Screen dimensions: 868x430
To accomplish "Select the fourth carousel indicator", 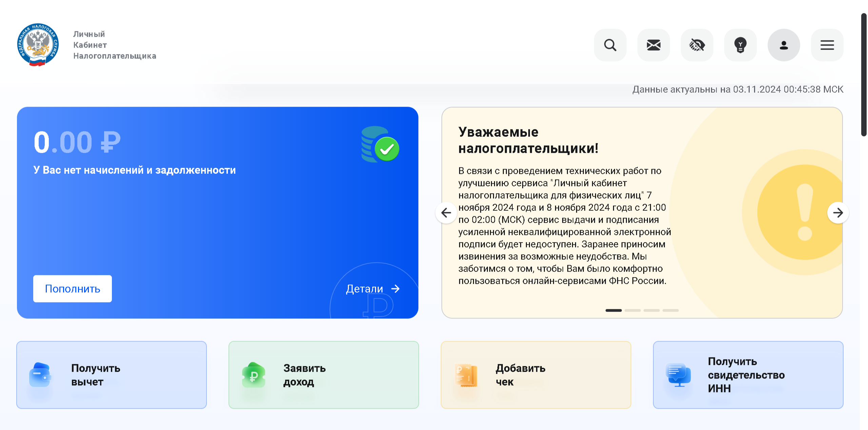I will (x=671, y=311).
